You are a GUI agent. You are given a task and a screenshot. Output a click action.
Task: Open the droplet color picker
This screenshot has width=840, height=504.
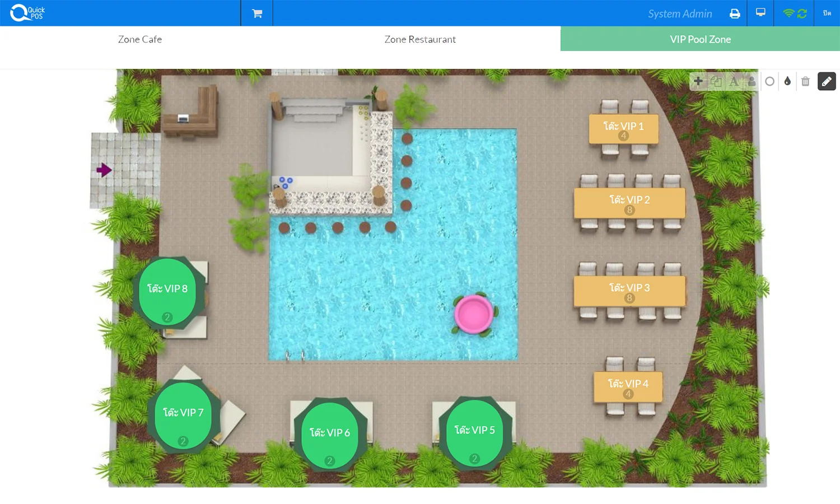click(787, 81)
